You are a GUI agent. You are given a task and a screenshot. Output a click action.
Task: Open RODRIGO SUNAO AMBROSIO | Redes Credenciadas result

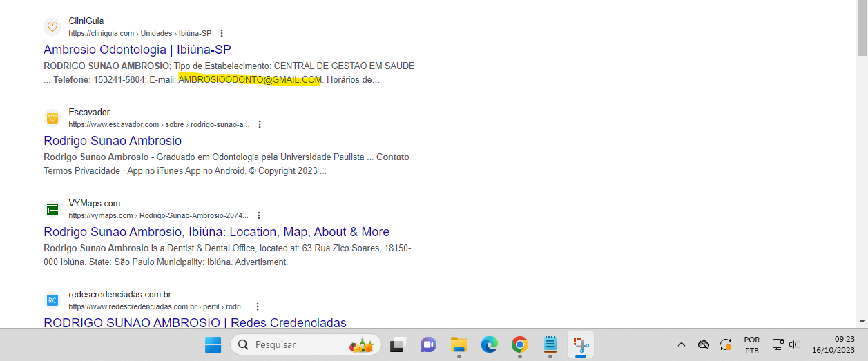[x=195, y=322]
